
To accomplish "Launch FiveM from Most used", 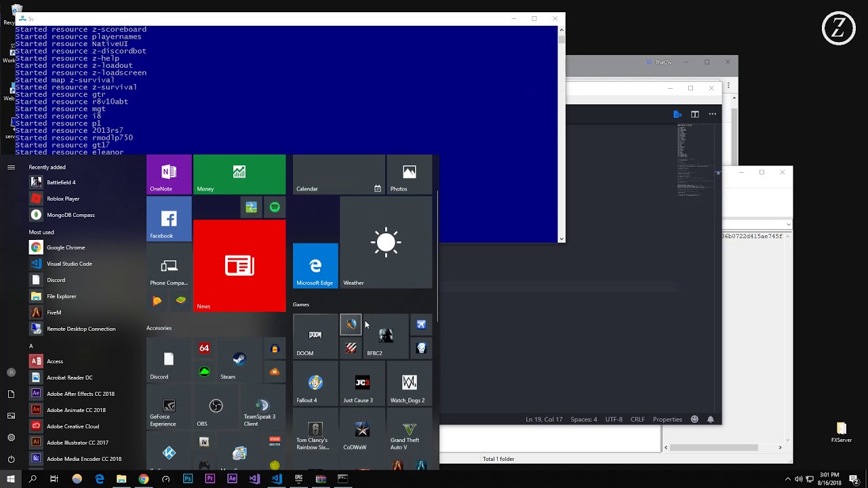I will (85, 312).
